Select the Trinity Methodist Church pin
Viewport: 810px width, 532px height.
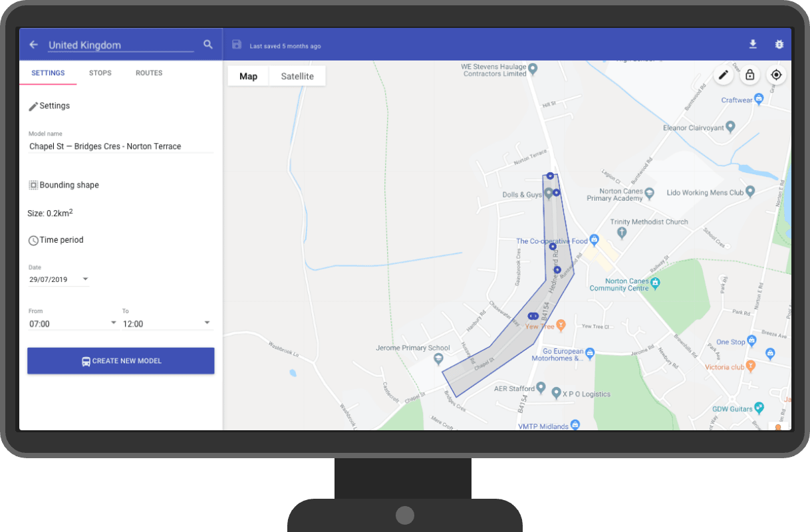pyautogui.click(x=622, y=233)
